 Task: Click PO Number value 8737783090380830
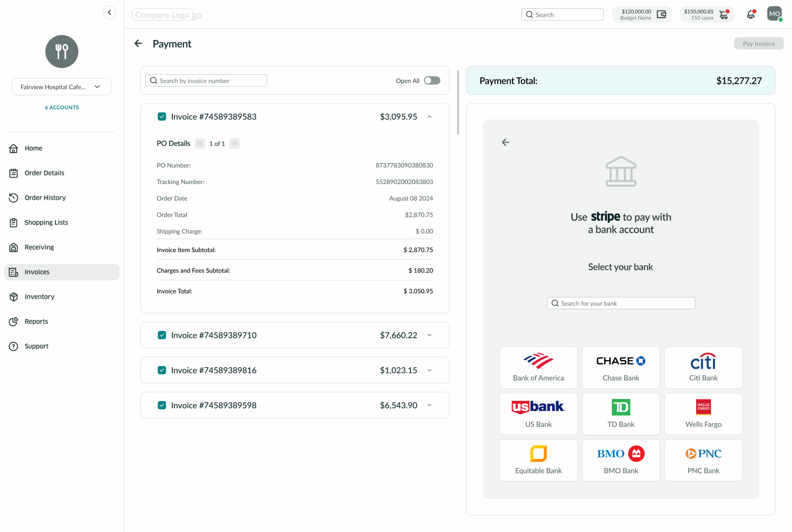point(404,165)
